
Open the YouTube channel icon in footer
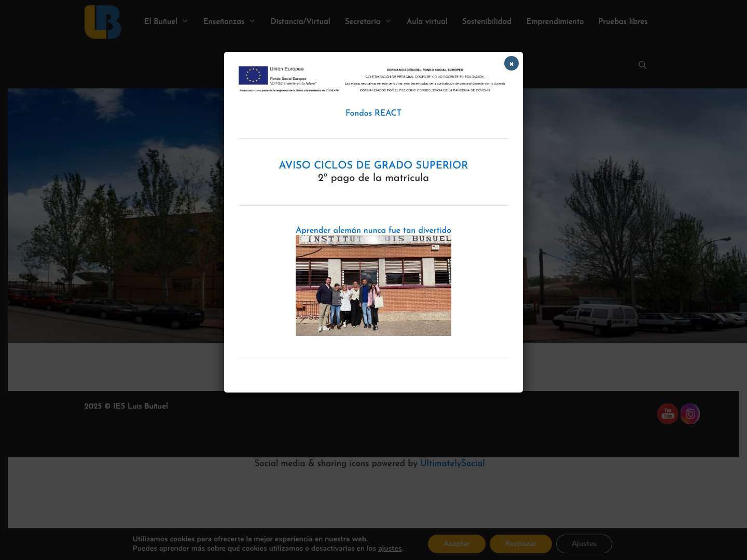668,414
